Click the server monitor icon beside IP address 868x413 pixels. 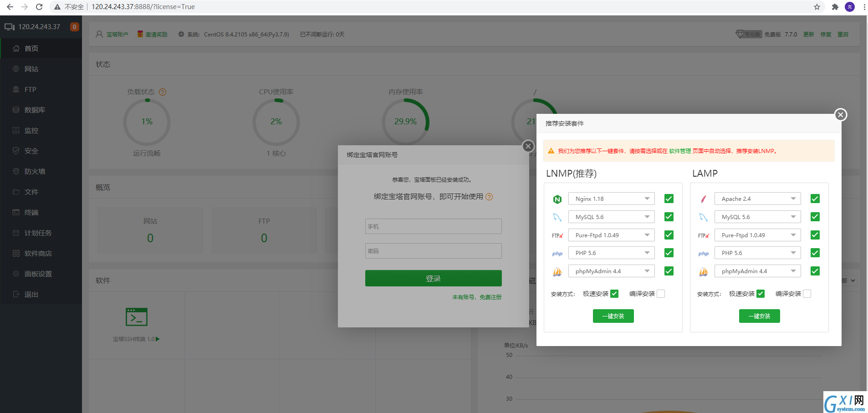pyautogui.click(x=10, y=27)
